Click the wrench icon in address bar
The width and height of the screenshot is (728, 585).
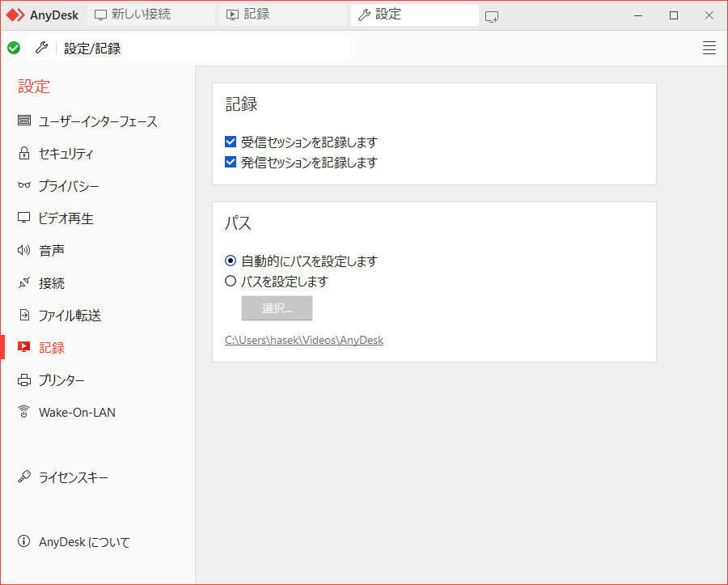42,48
